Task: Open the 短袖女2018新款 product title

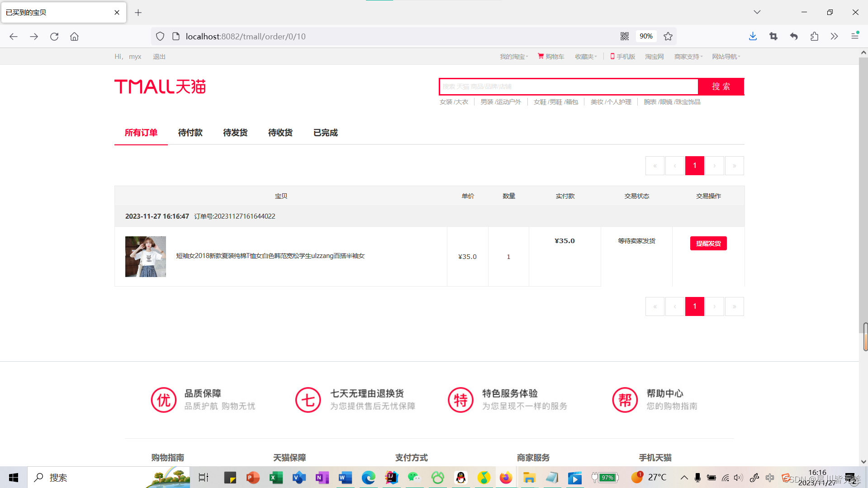Action: point(270,256)
